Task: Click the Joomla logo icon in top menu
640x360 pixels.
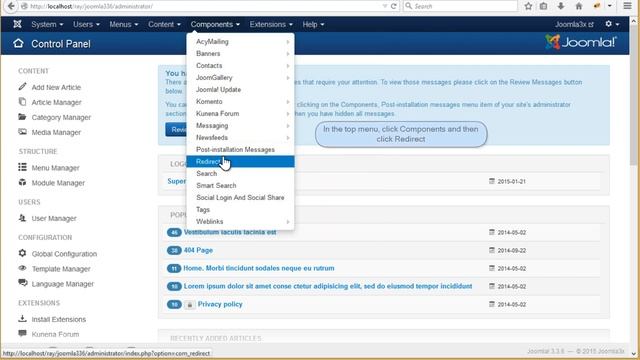Action: coord(17,24)
